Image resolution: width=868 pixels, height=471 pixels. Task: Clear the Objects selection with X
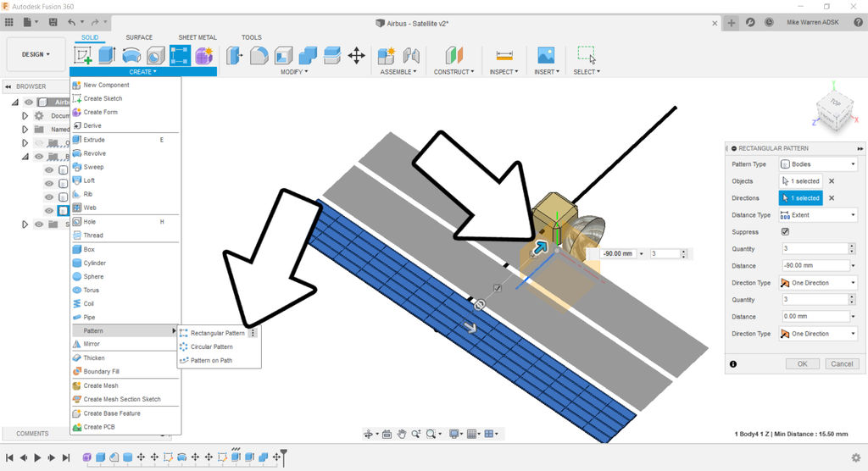point(832,181)
